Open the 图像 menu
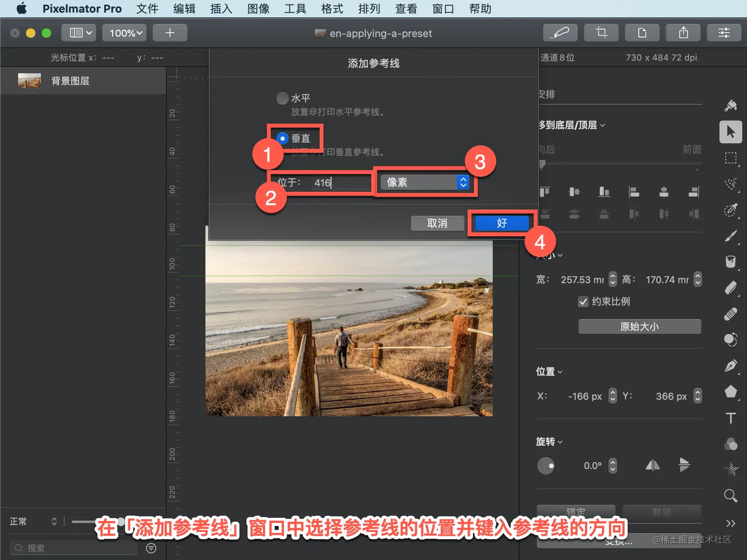 258,8
